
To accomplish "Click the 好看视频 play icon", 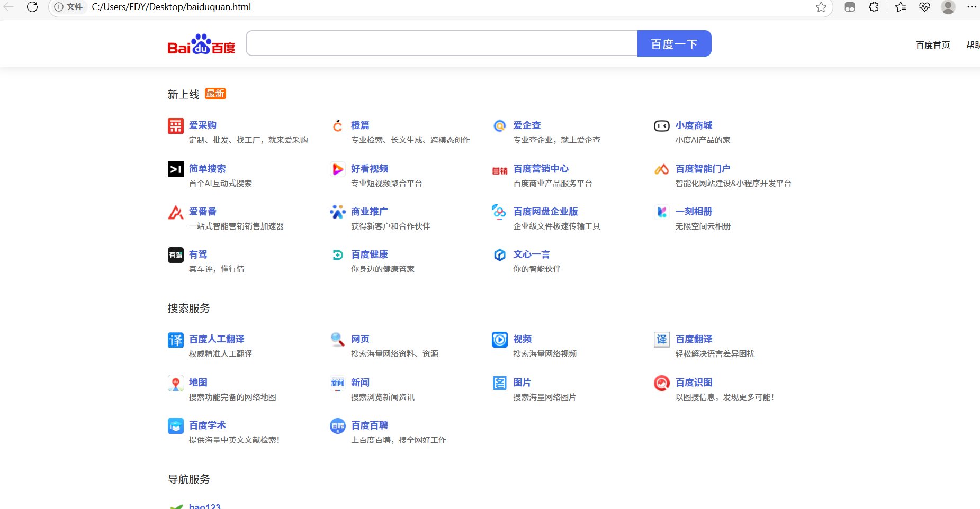I will 338,169.
